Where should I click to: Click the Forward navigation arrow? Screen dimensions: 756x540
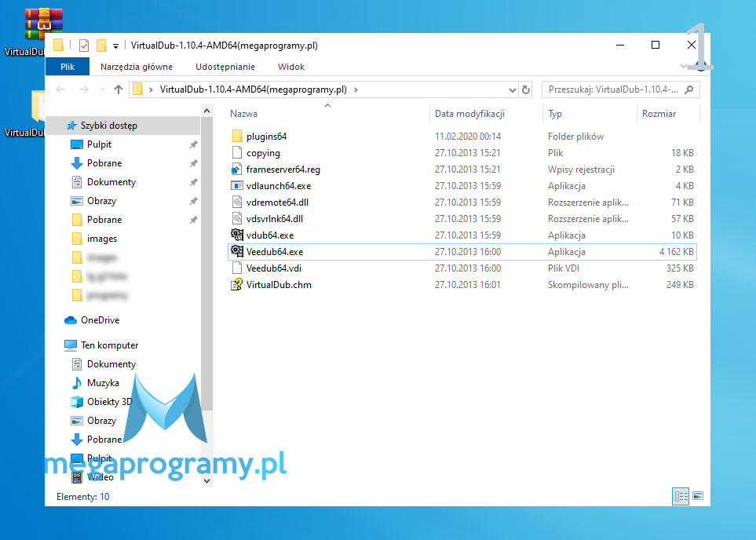(x=83, y=89)
